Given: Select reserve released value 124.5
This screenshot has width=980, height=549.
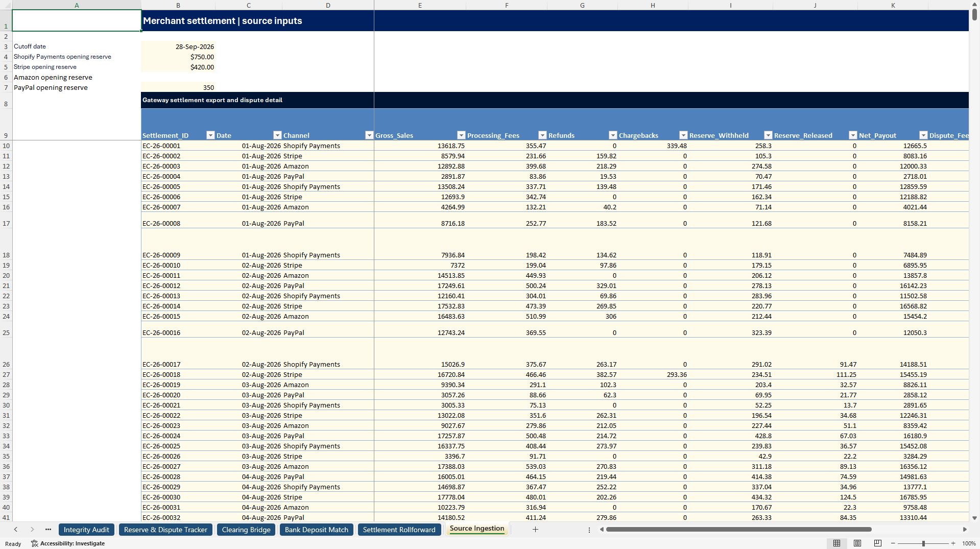Looking at the screenshot, I should (815, 497).
